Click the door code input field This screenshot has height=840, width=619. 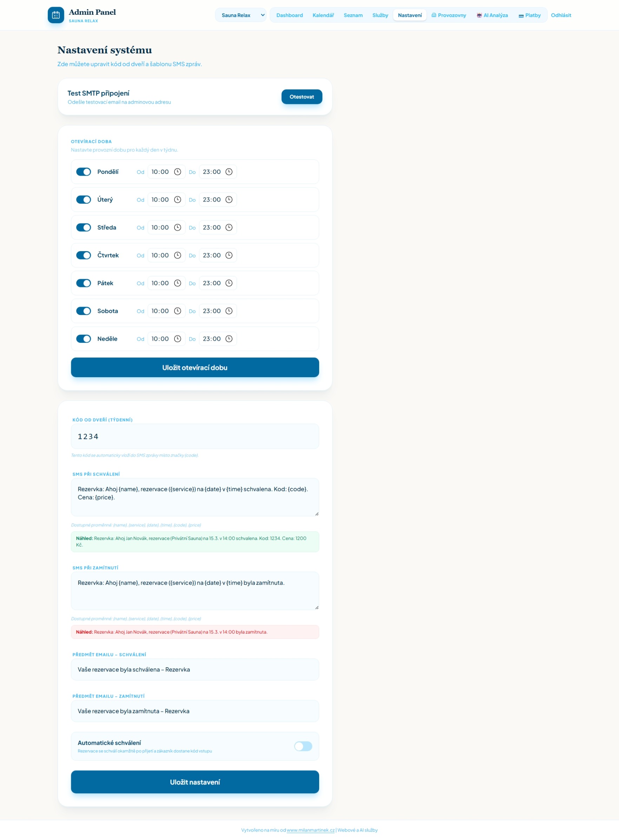[195, 436]
